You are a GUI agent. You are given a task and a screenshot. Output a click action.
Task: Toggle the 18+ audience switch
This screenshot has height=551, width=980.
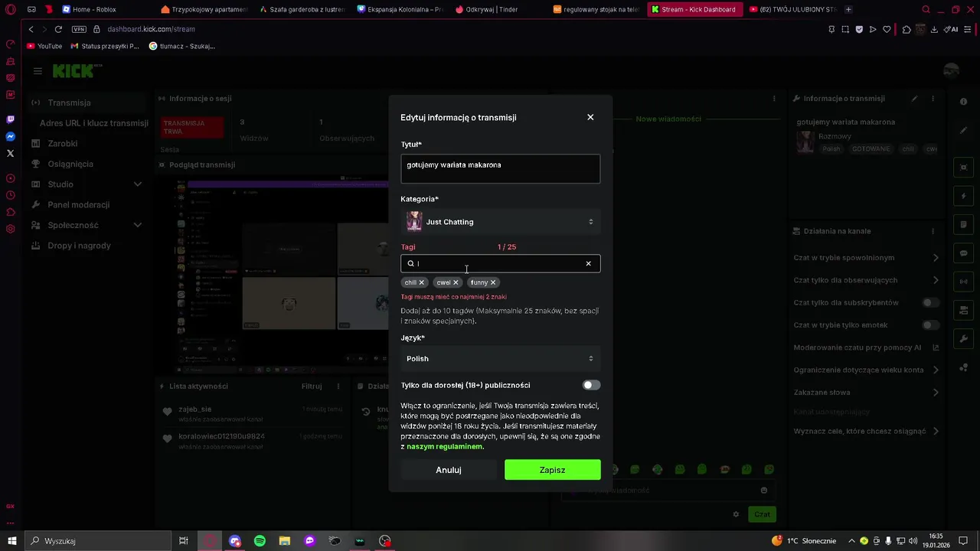tap(591, 385)
